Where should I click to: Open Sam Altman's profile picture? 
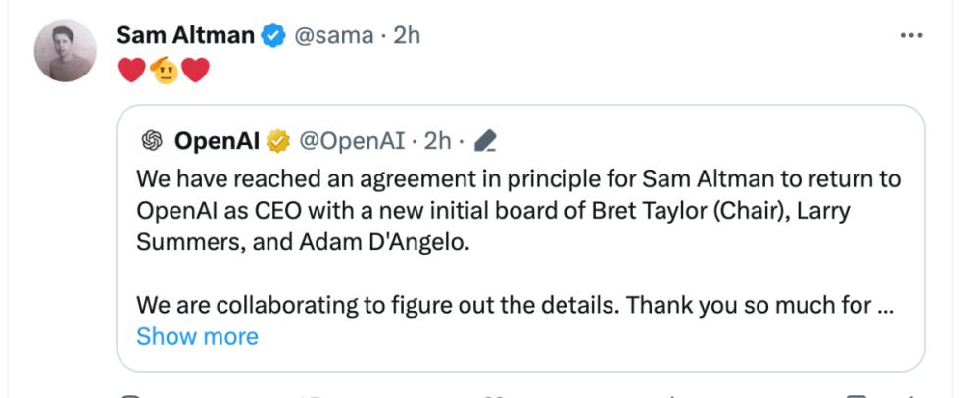65,51
